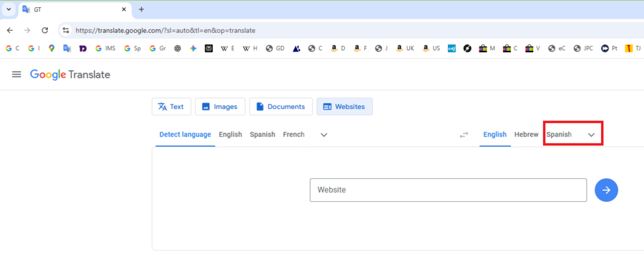Reload the page with the refresh icon
The width and height of the screenshot is (644, 280).
click(x=45, y=30)
